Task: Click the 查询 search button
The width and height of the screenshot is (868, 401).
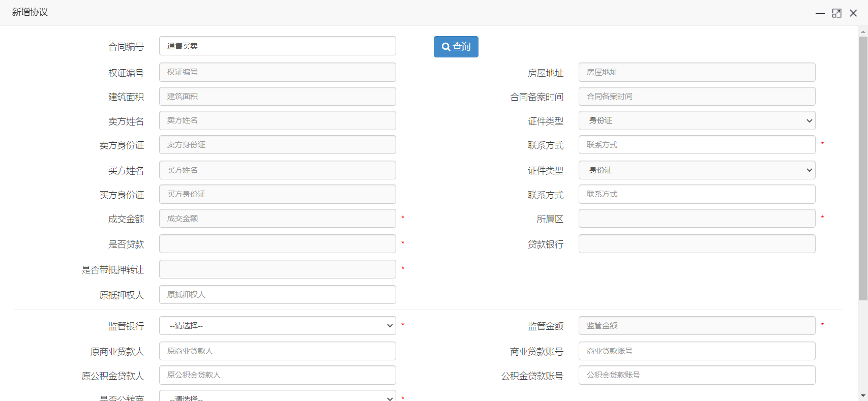Action: tap(456, 47)
